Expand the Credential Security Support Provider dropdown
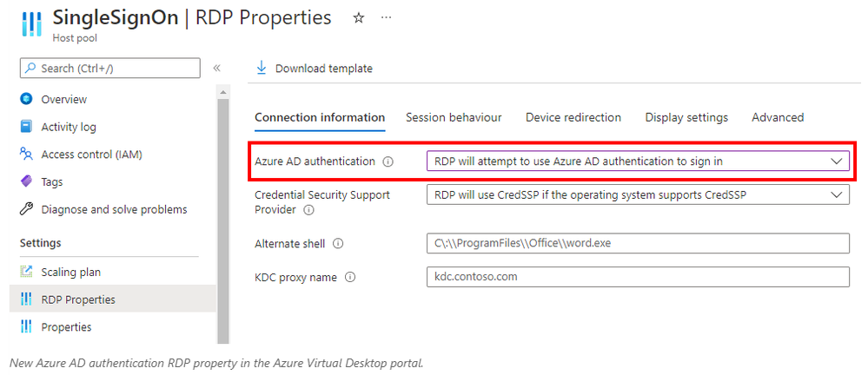Image resolution: width=868 pixels, height=375 pixels. point(638,194)
